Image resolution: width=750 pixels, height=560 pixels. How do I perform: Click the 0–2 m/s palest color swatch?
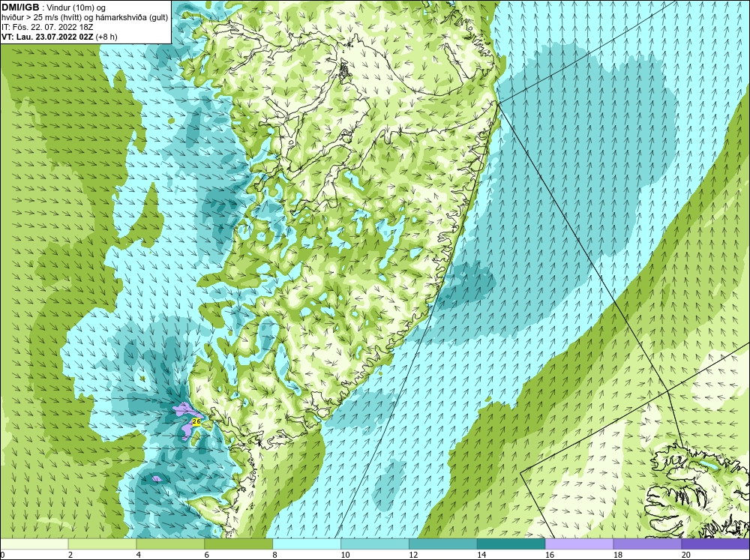coord(34,544)
